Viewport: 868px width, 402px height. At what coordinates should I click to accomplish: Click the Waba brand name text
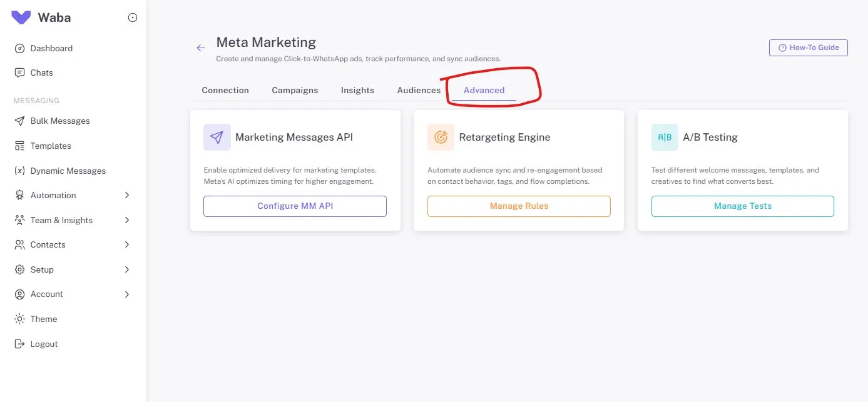(x=54, y=18)
